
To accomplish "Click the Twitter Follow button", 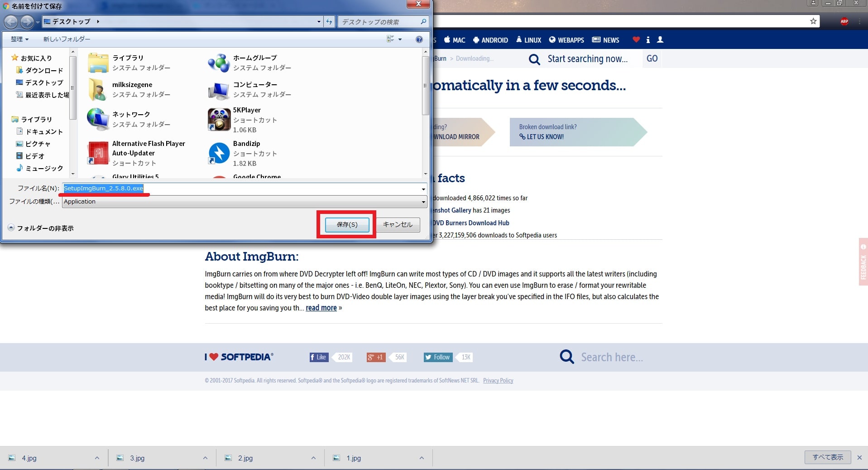I will click(437, 357).
